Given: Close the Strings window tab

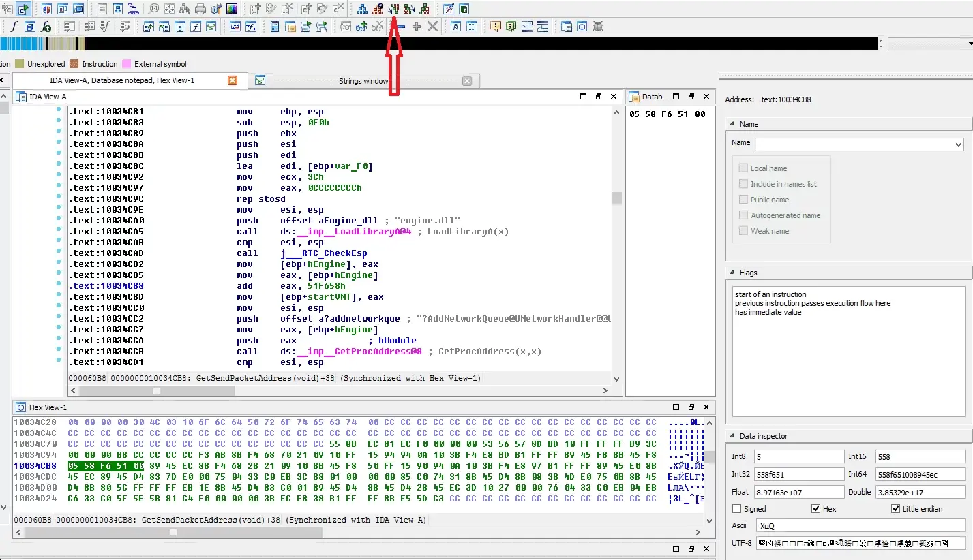Looking at the screenshot, I should [x=467, y=81].
